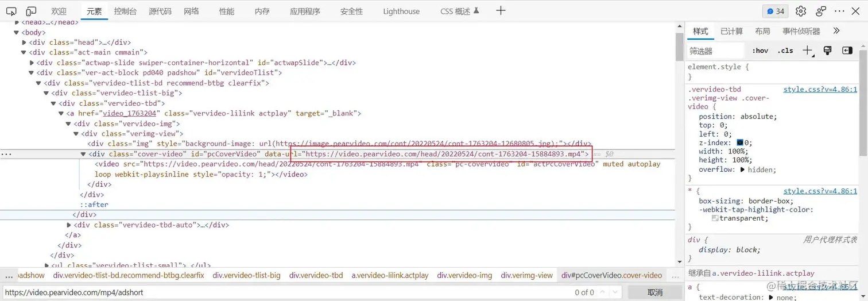Image resolution: width=868 pixels, height=301 pixels.
Task: Expand the actwap-slide div node
Action: pyautogui.click(x=32, y=63)
